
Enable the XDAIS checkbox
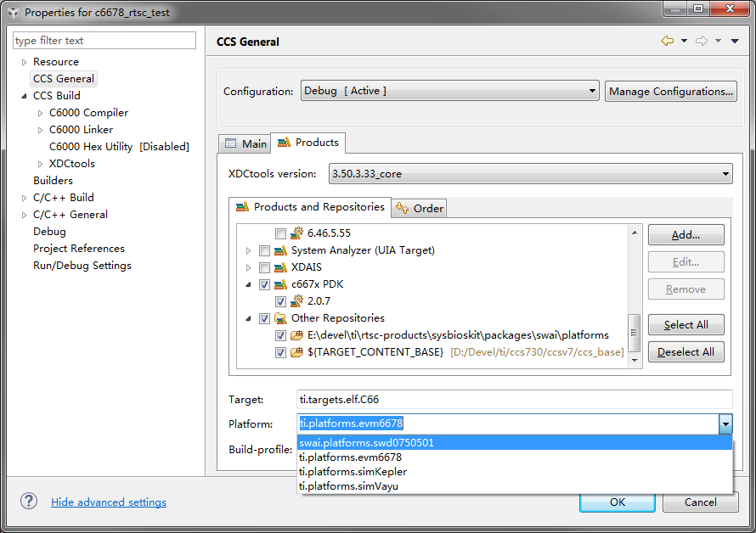click(x=264, y=267)
